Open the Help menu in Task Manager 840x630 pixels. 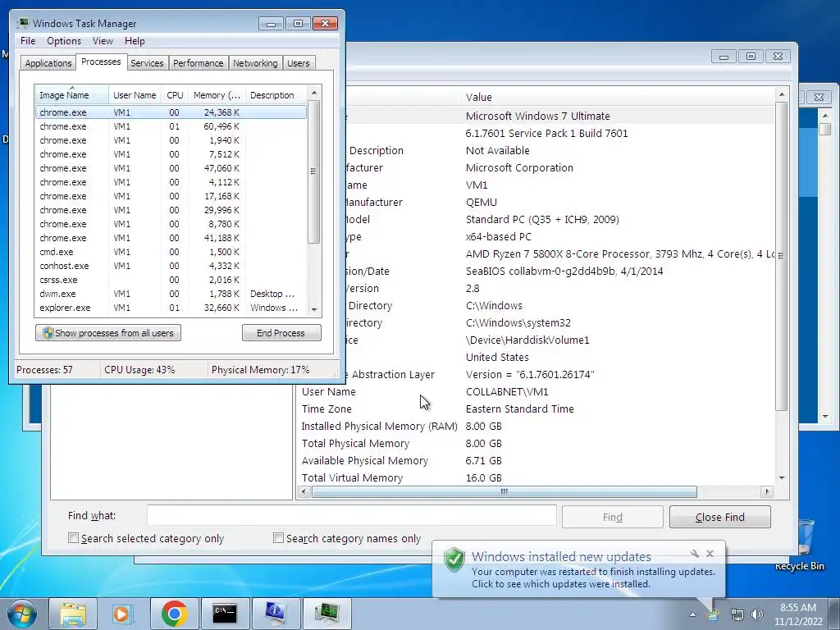click(x=135, y=41)
